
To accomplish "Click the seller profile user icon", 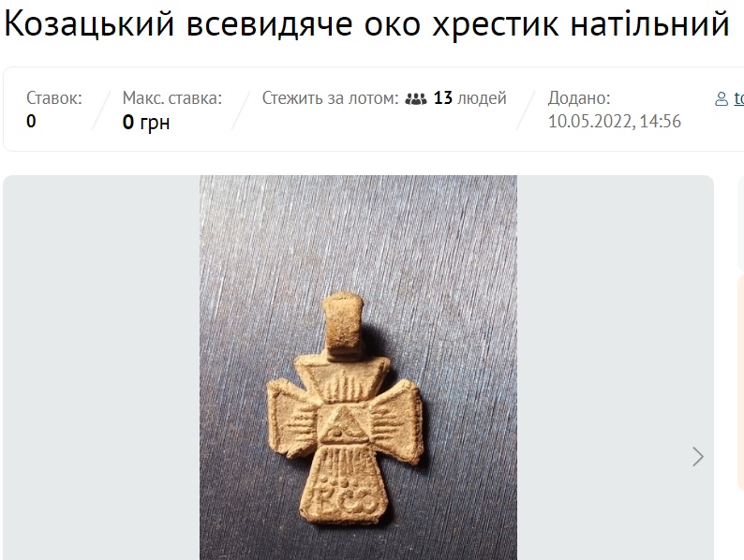I will pos(722,99).
